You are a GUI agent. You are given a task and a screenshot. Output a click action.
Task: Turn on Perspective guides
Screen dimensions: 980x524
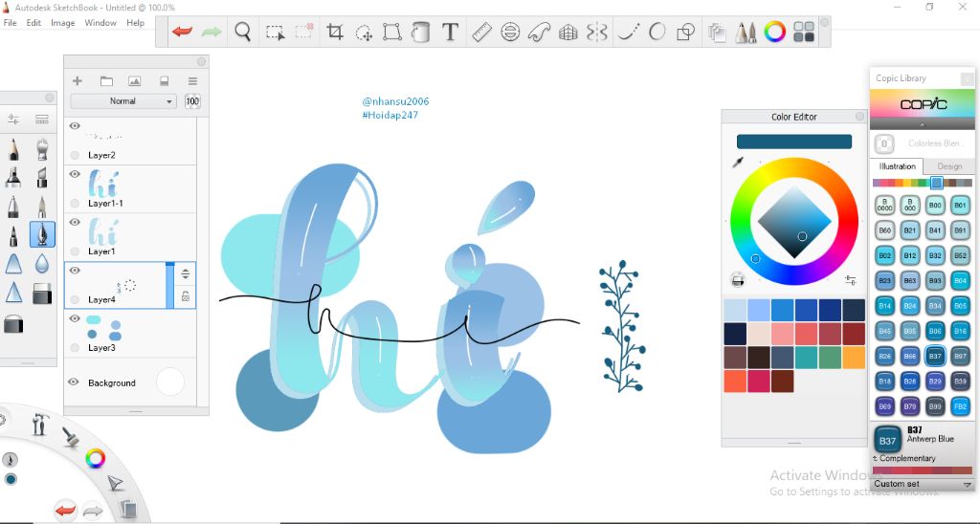tap(568, 32)
